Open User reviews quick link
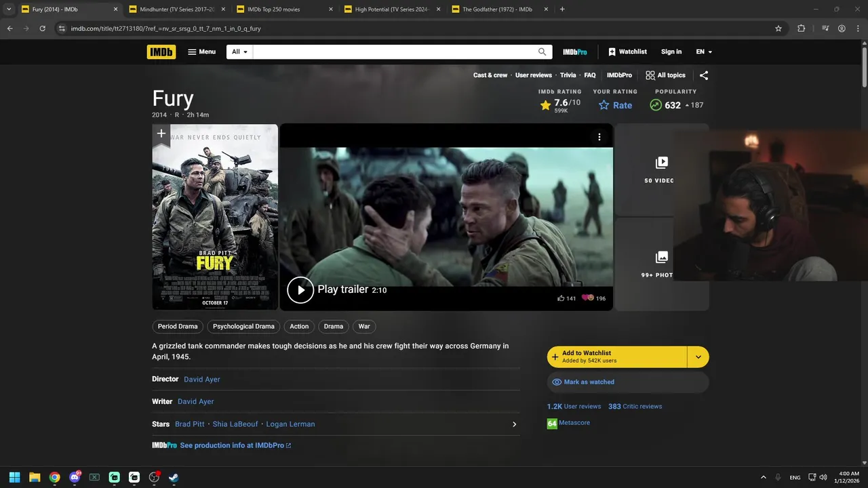The width and height of the screenshot is (868, 488). pyautogui.click(x=534, y=75)
